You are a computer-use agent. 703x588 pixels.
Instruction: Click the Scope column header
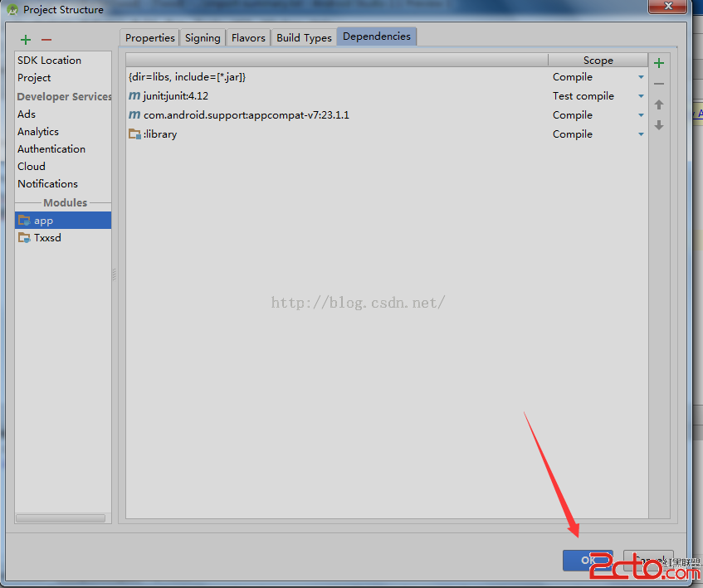coord(598,60)
